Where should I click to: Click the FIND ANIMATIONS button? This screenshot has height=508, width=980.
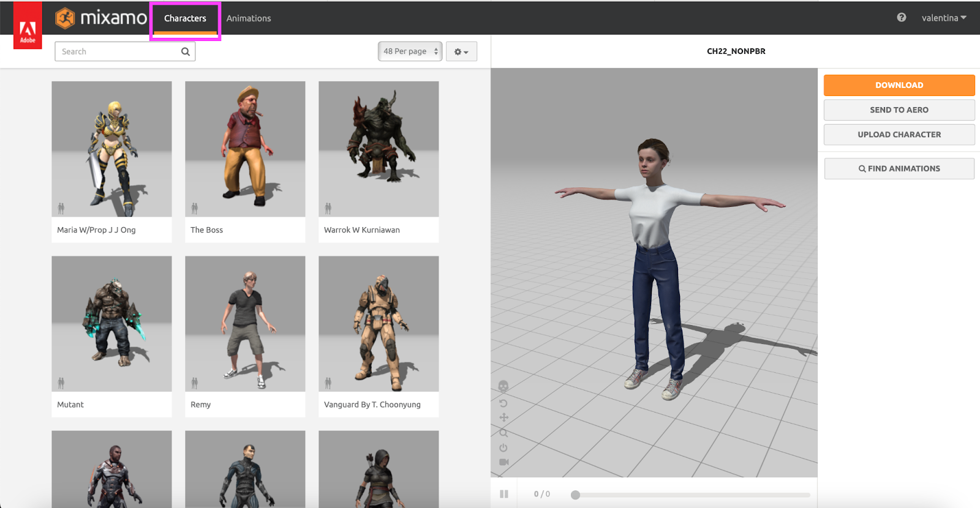899,168
